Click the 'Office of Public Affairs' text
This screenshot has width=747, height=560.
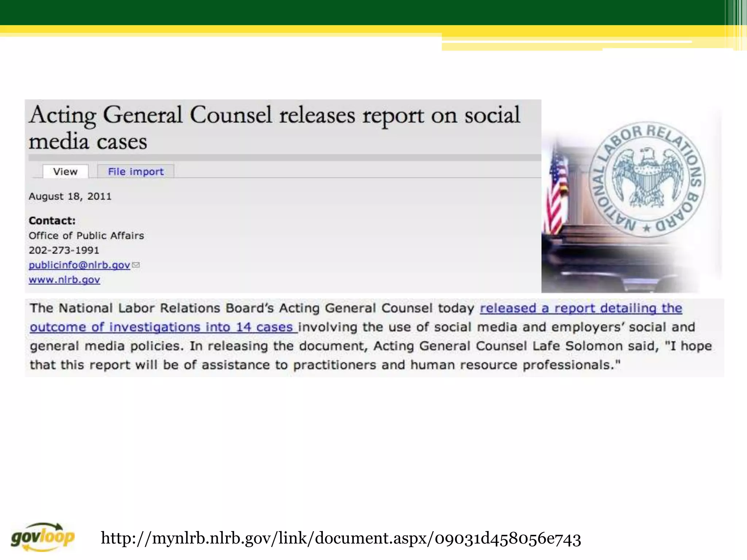click(x=86, y=236)
